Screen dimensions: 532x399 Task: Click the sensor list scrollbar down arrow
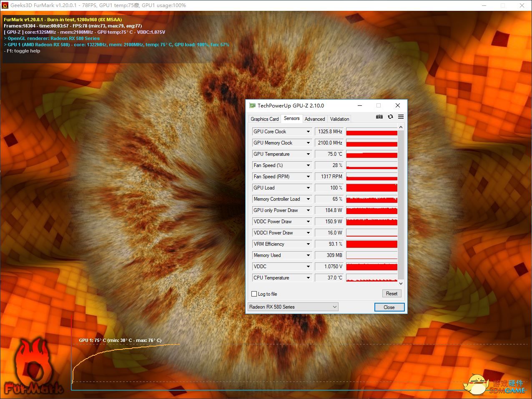coord(401,283)
